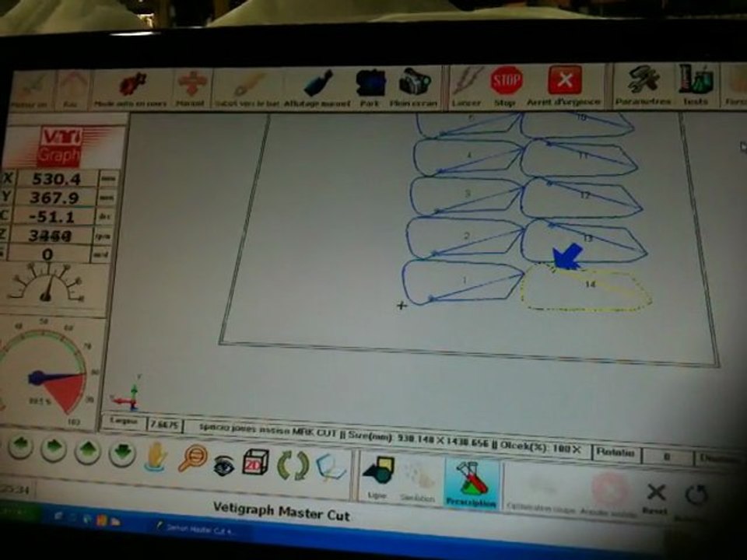
Task: Click the VetiGraph logo
Action: coord(60,146)
